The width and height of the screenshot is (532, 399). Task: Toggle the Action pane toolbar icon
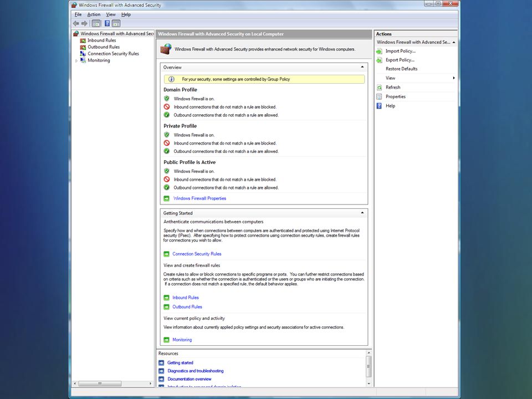(x=116, y=23)
